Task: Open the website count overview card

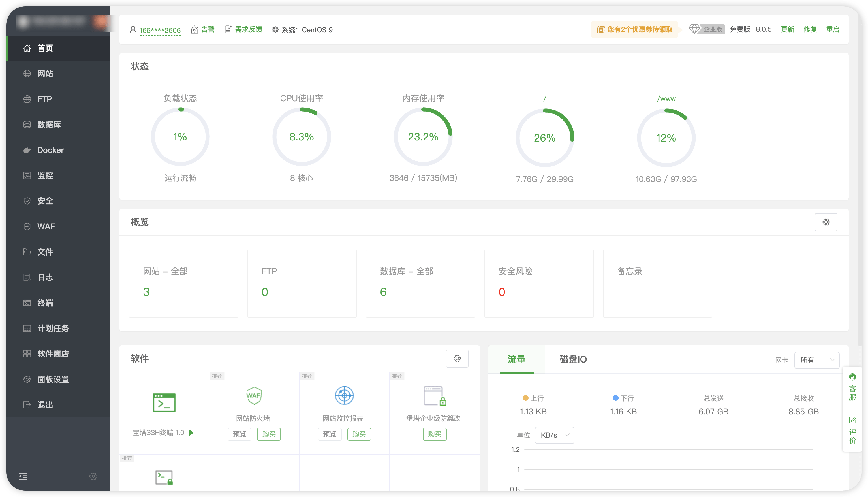Action: pos(183,283)
